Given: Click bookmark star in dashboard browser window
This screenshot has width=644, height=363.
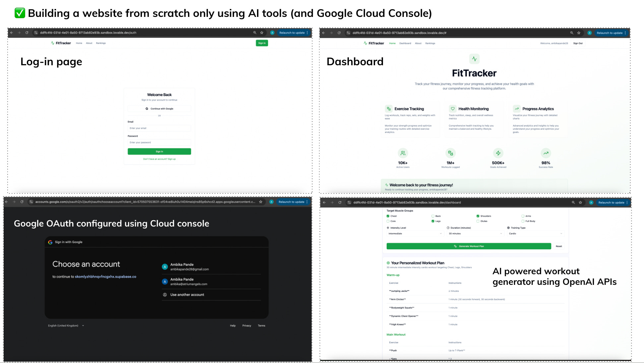Looking at the screenshot, I should (x=579, y=33).
